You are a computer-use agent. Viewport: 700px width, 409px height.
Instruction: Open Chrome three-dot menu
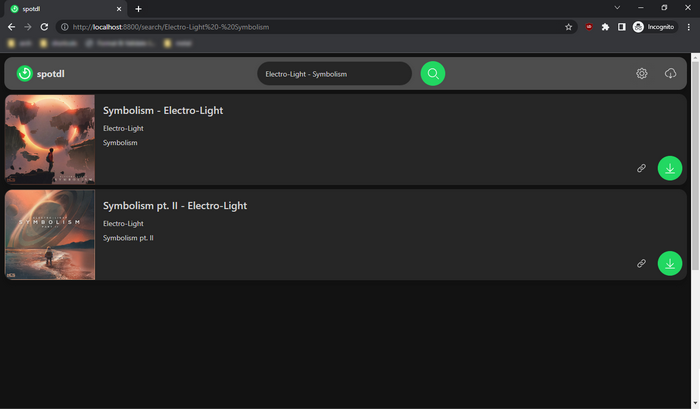tap(689, 27)
